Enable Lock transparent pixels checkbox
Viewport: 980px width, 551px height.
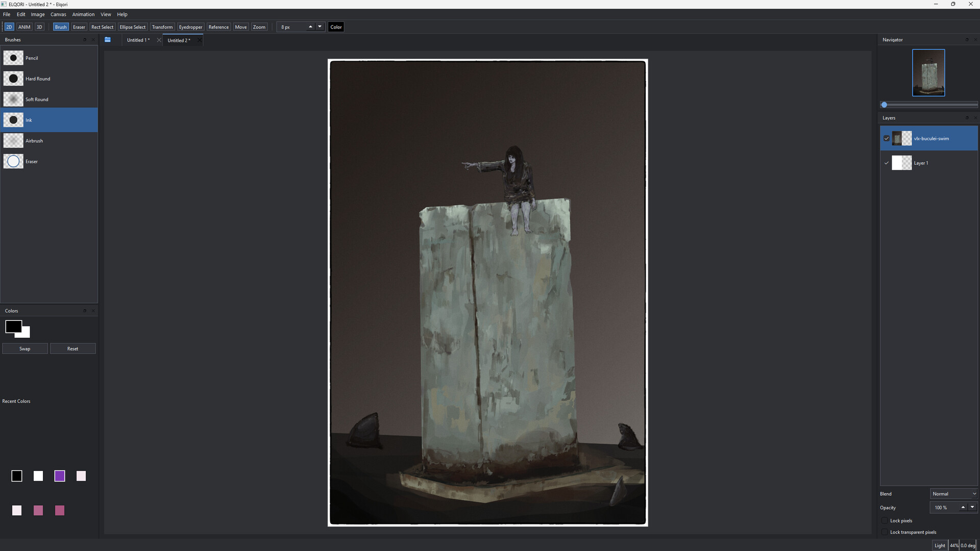click(x=885, y=532)
